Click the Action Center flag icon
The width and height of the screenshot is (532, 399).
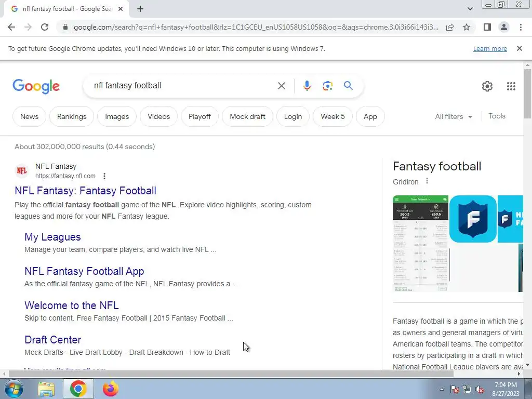tap(455, 390)
